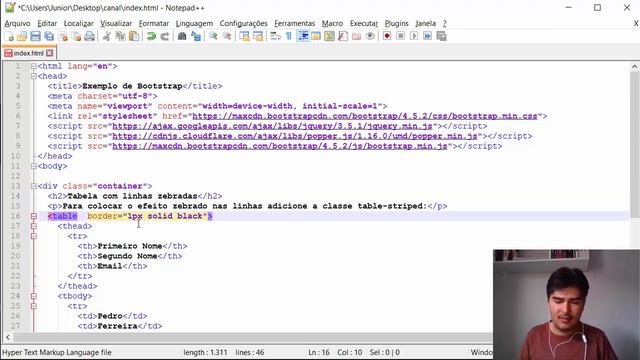The image size is (640, 360).
Task: Click the Replace toolbar icon
Action: point(196,36)
